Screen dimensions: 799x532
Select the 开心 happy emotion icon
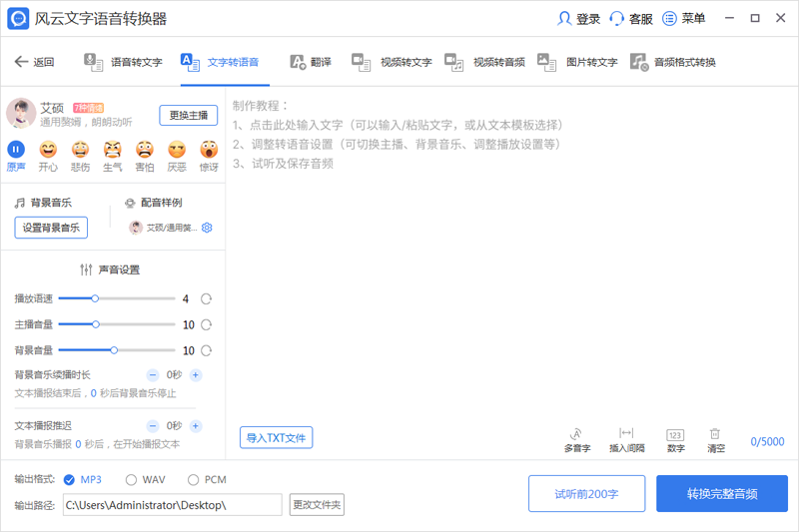pyautogui.click(x=48, y=150)
